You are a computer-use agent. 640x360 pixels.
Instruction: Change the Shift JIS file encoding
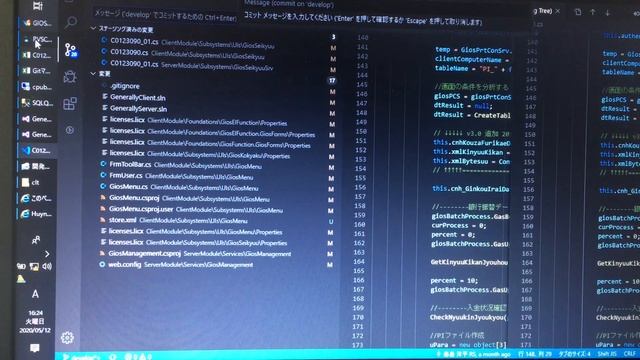(x=607, y=353)
